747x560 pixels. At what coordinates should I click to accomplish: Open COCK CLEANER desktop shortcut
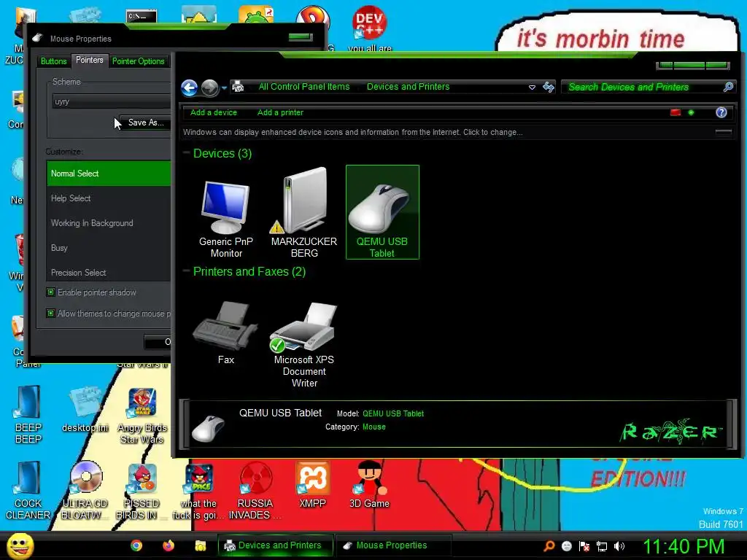point(28,491)
